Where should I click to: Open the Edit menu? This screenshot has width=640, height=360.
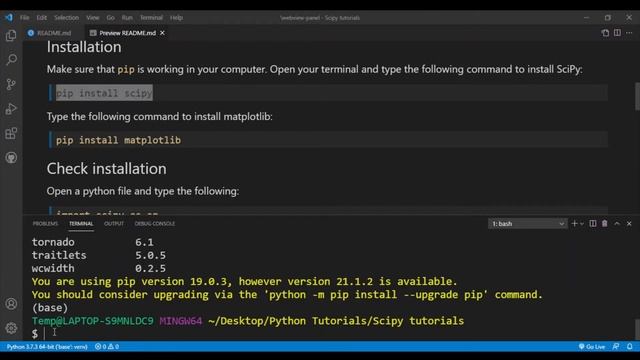[42, 18]
